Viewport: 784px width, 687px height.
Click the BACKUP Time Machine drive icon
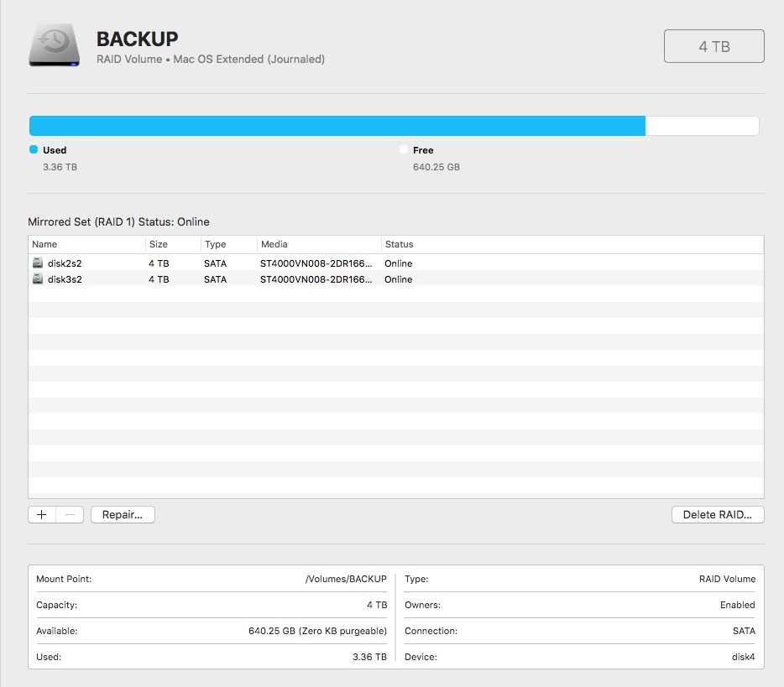click(54, 45)
